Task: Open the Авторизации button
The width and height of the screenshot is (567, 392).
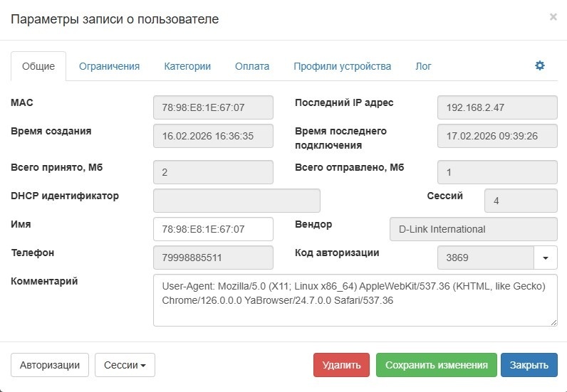Action: point(50,365)
